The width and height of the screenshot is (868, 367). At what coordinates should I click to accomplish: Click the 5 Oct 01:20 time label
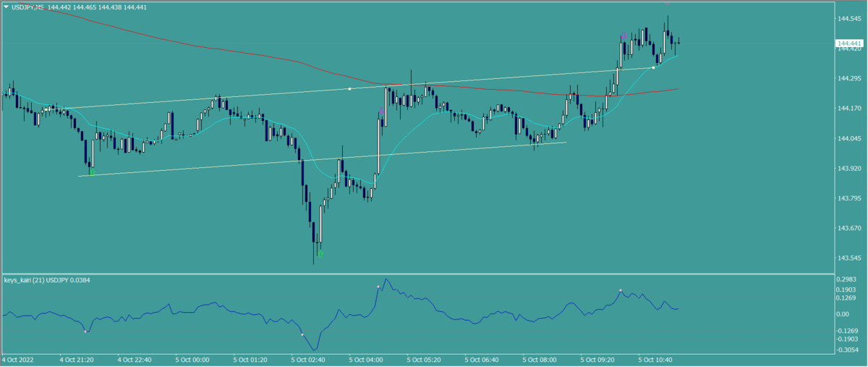pos(250,359)
